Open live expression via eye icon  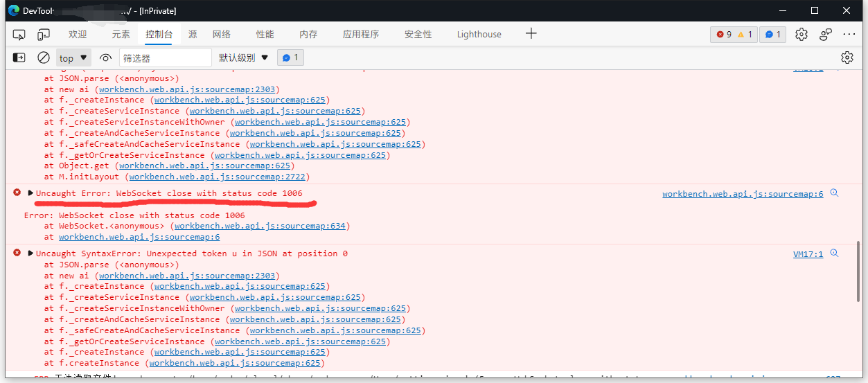pyautogui.click(x=105, y=58)
